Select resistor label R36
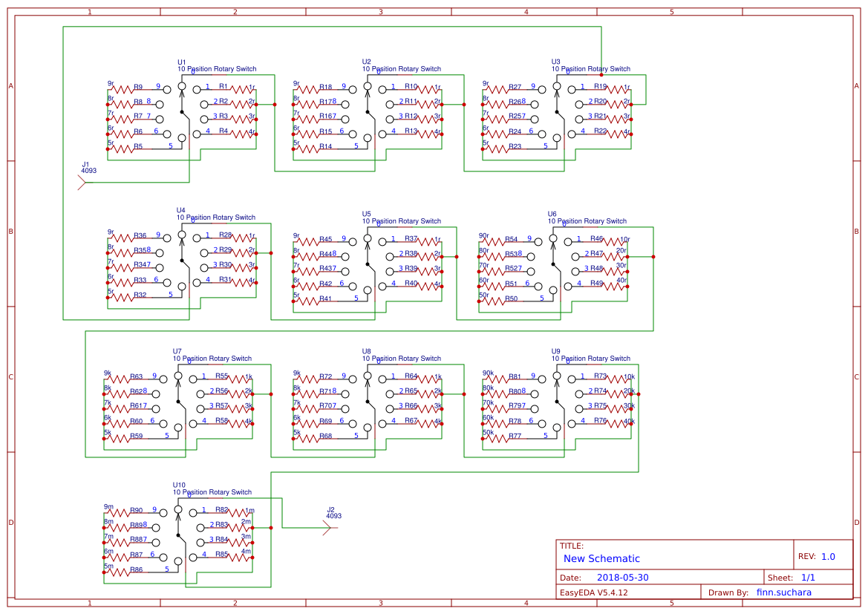 coord(140,236)
